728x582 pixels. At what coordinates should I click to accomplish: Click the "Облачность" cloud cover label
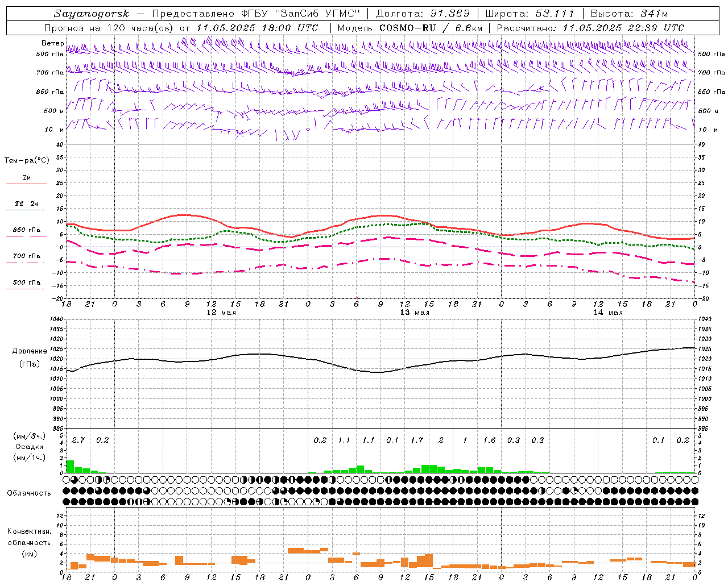[29, 493]
